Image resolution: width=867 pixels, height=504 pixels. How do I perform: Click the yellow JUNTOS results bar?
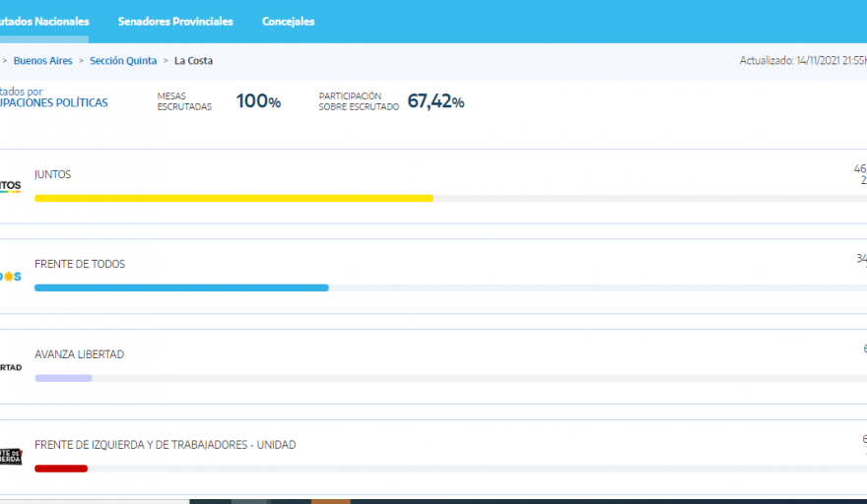pos(233,198)
